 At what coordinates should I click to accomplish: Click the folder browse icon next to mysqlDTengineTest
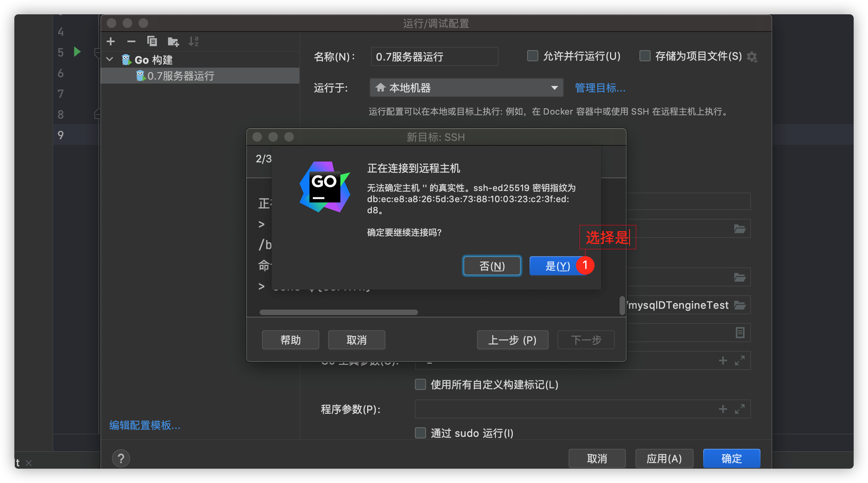tap(740, 305)
